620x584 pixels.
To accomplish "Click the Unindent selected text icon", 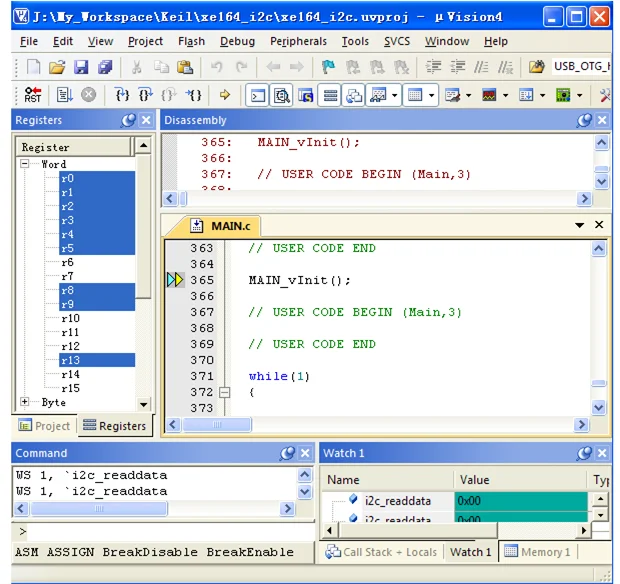I will click(x=457, y=67).
